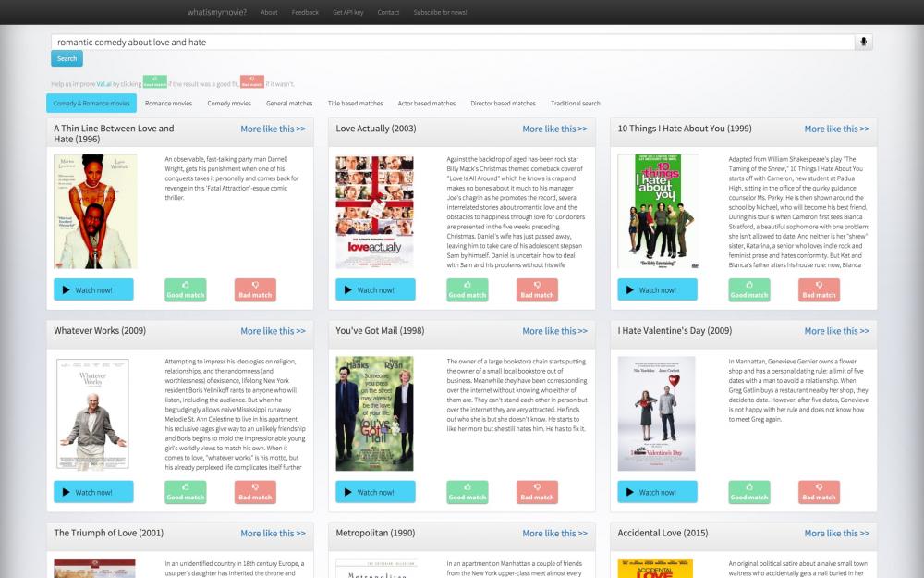Mark A Thin Line Between Love and Hate Bad match
This screenshot has height=578, width=924.
pos(255,290)
